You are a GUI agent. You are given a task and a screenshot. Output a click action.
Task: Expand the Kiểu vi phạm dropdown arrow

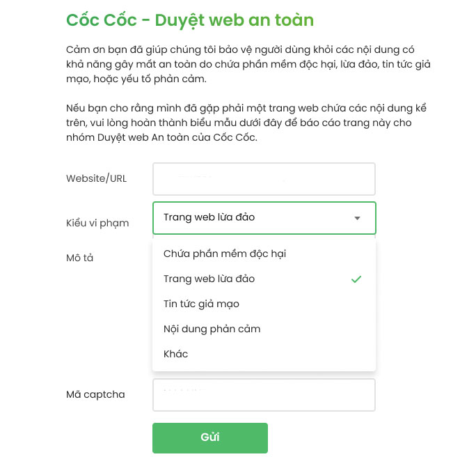(x=357, y=218)
